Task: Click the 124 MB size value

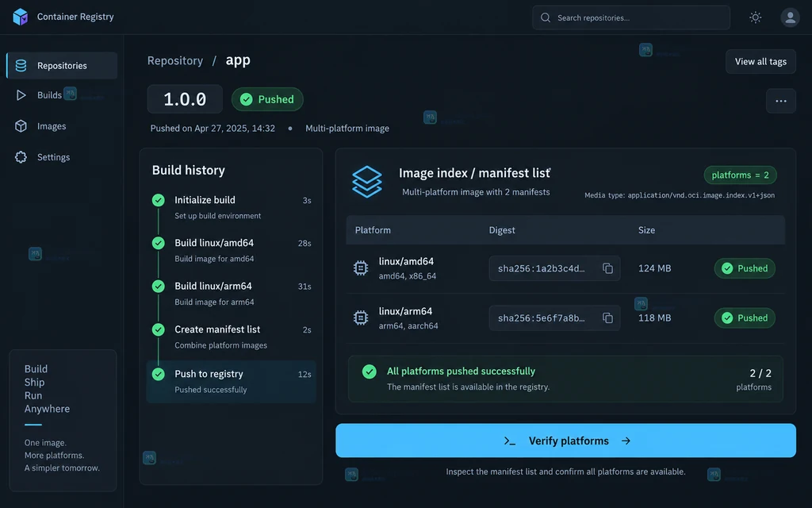Action: point(654,268)
